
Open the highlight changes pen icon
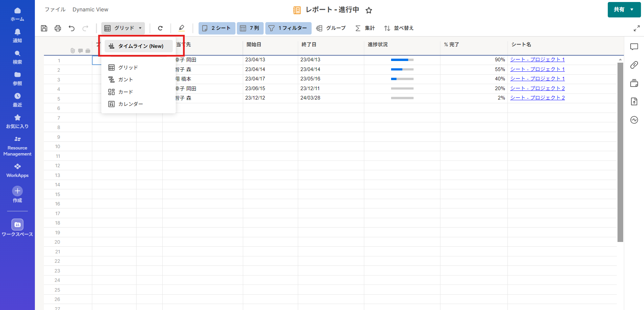(181, 28)
